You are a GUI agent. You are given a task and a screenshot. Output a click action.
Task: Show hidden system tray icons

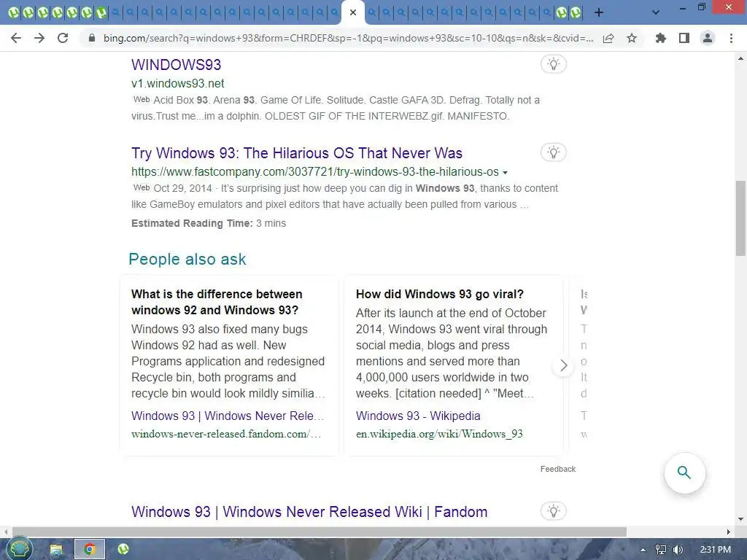[x=643, y=550]
